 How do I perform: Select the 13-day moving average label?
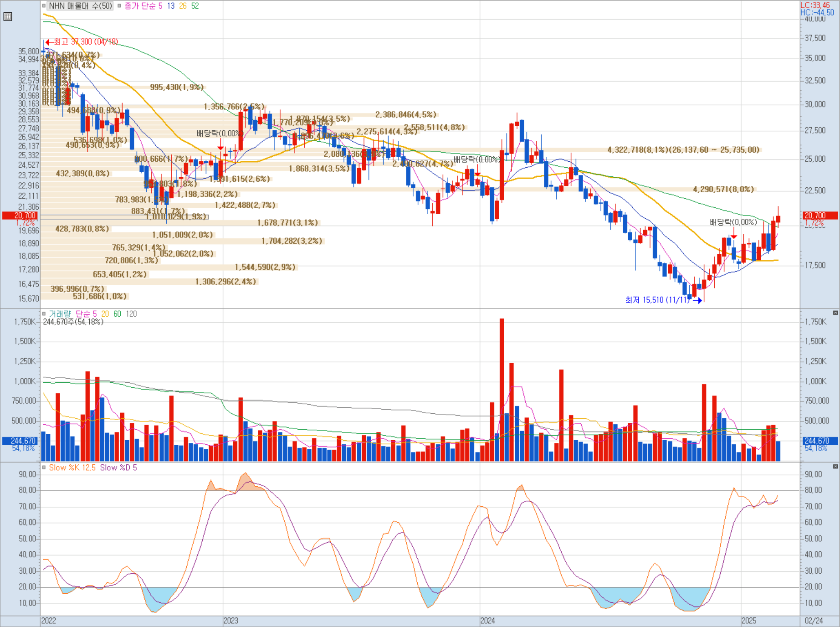pos(171,6)
